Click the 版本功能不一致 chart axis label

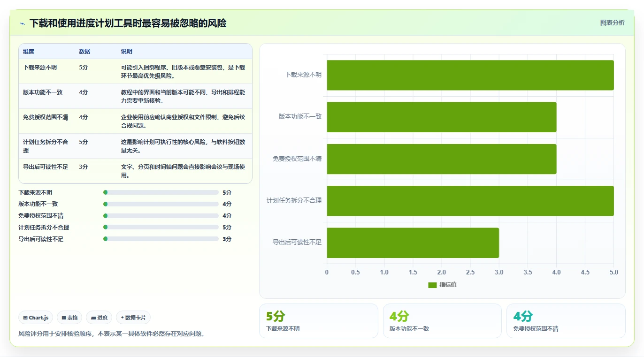point(300,117)
